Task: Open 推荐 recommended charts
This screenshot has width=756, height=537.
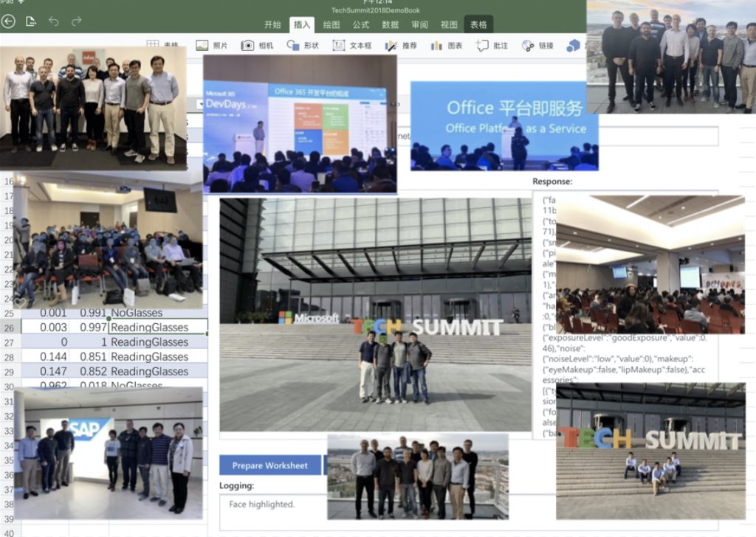Action: (x=401, y=46)
